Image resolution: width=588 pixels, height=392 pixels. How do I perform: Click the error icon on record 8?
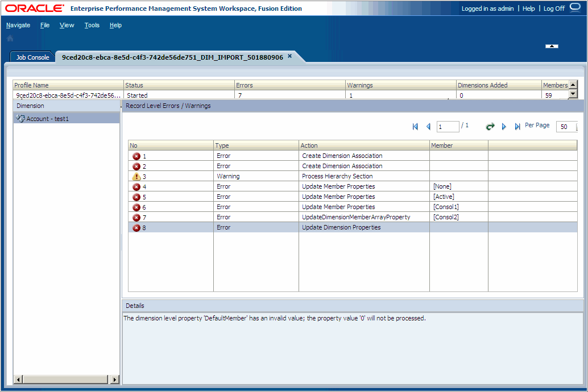(136, 227)
